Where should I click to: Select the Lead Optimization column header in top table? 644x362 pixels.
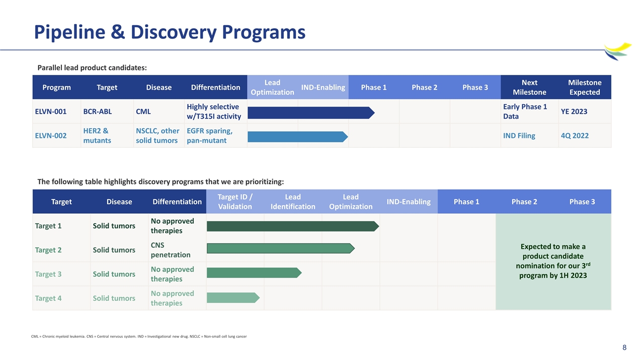tap(272, 87)
